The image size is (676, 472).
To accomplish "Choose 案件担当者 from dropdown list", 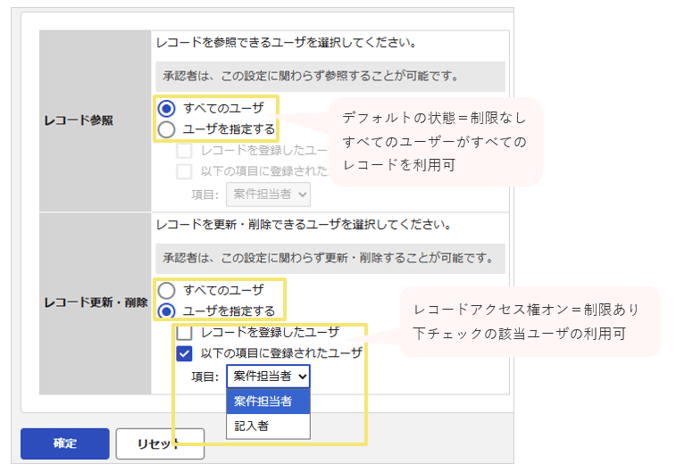I will 268,401.
